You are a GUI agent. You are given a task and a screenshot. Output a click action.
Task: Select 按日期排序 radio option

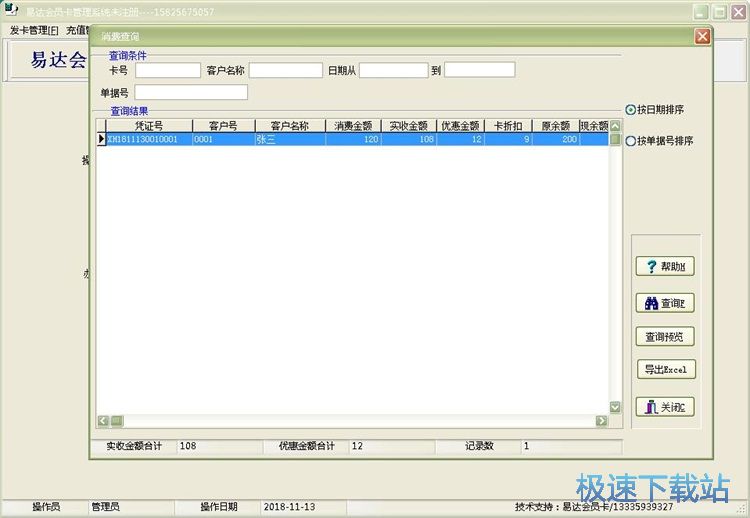pyautogui.click(x=655, y=110)
